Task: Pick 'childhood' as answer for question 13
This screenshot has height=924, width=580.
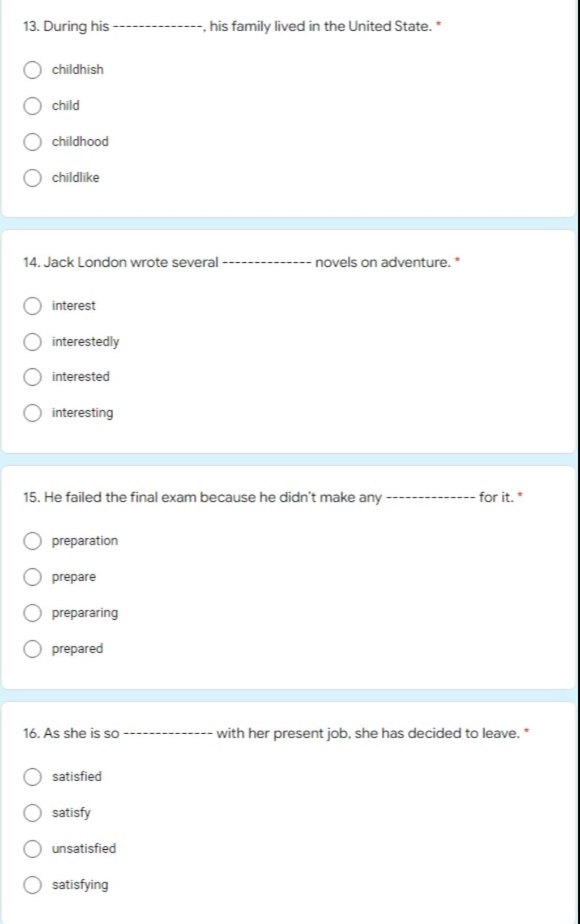Action: (32, 142)
